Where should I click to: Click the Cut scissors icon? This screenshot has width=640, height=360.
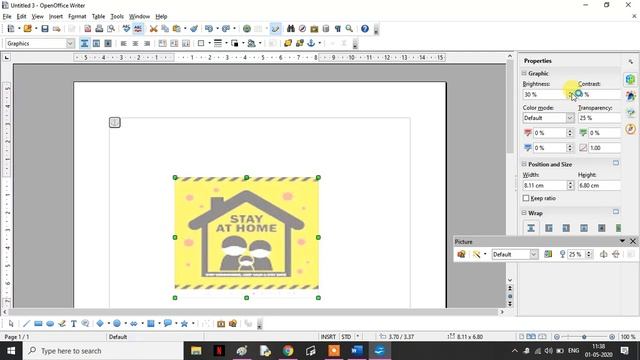click(x=153, y=29)
